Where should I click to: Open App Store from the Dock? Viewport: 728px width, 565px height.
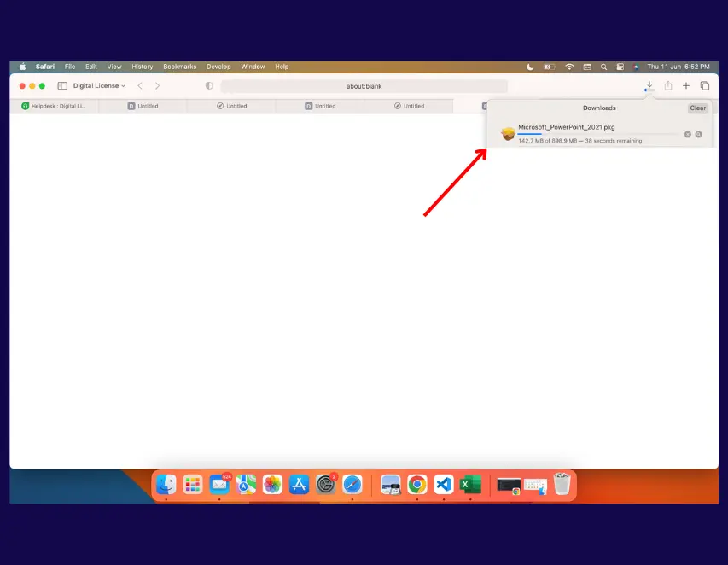tap(299, 485)
